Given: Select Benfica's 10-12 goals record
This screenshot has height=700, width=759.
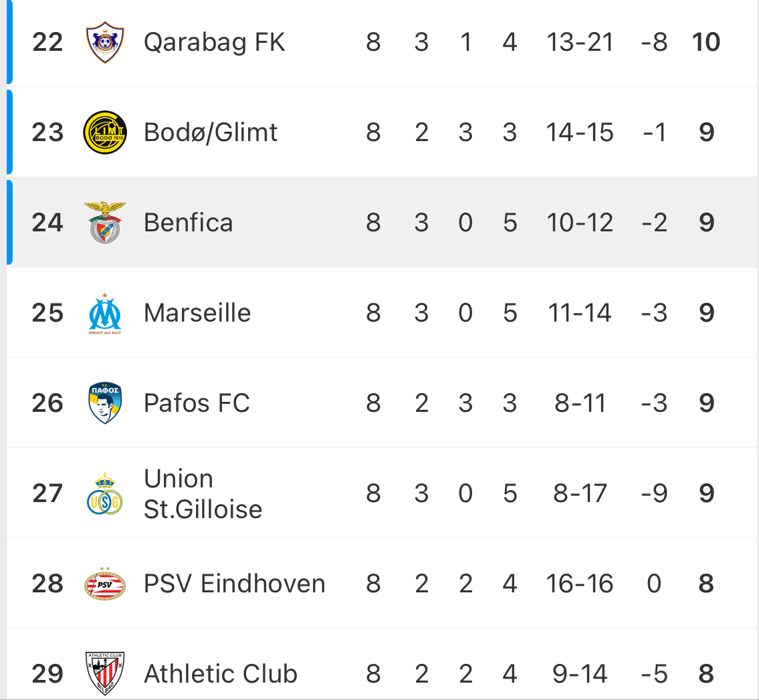Looking at the screenshot, I should pos(580,223).
